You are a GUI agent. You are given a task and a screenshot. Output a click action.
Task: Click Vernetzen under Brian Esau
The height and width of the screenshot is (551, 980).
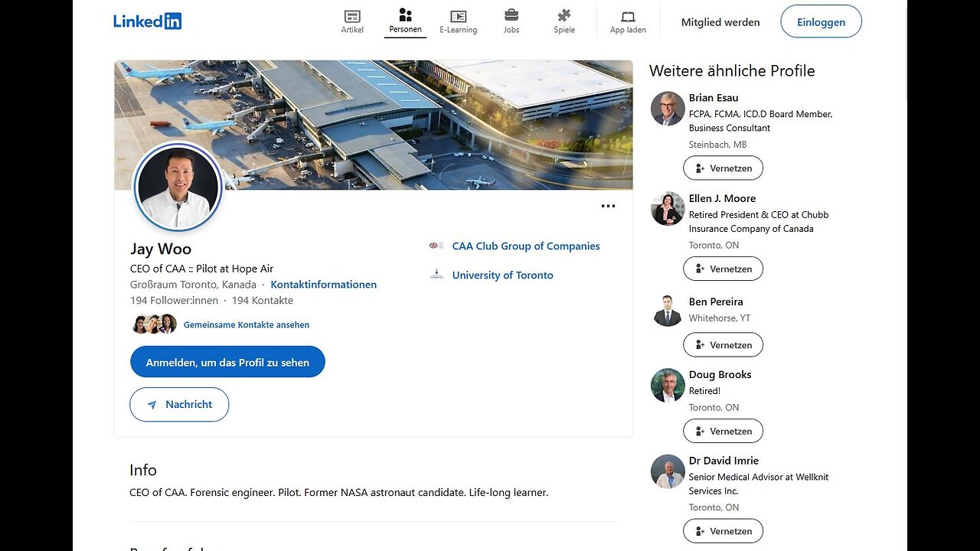coord(723,168)
